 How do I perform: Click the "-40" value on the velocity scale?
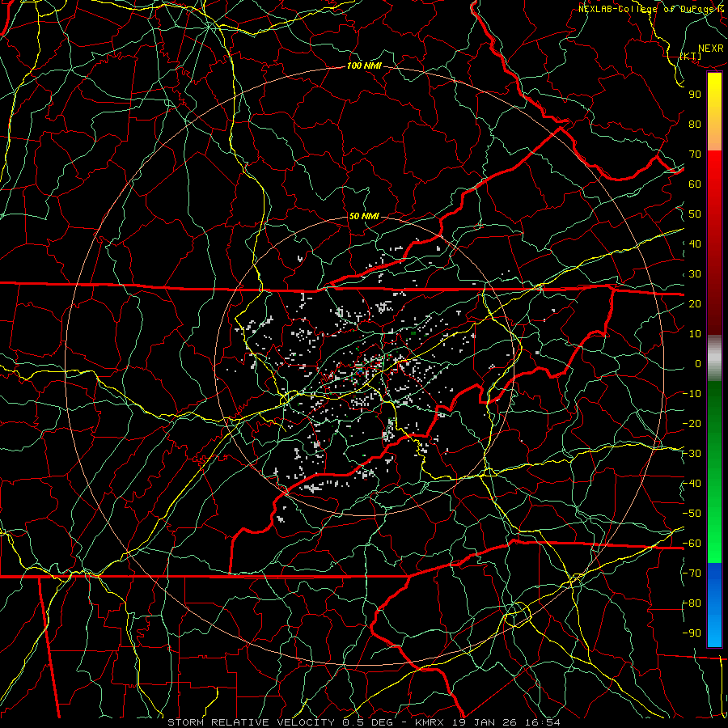692,484
